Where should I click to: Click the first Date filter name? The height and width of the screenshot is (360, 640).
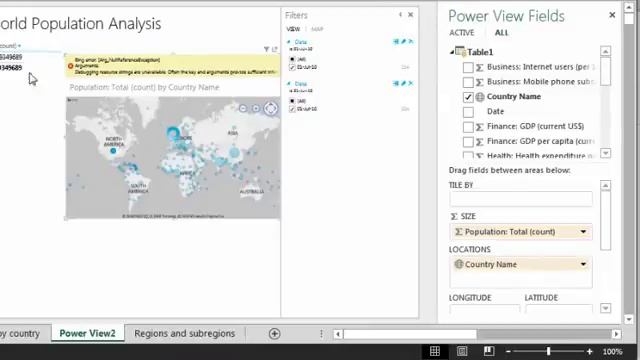[x=300, y=42]
